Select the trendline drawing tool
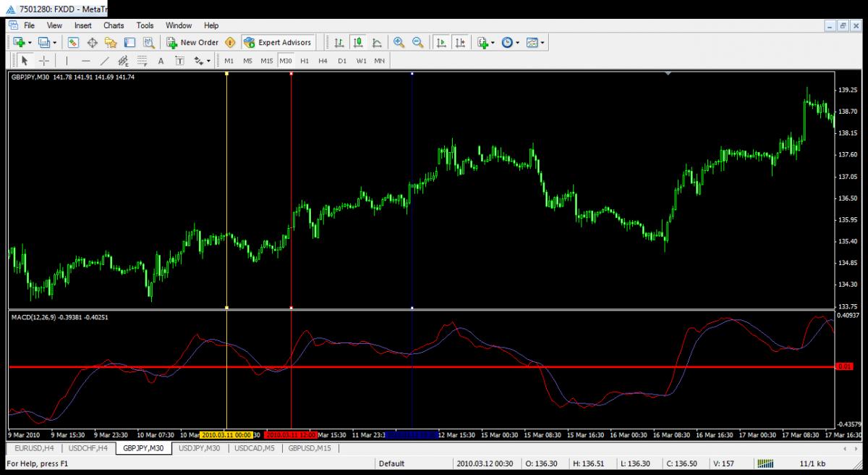Image resolution: width=868 pixels, height=475 pixels. [x=104, y=61]
